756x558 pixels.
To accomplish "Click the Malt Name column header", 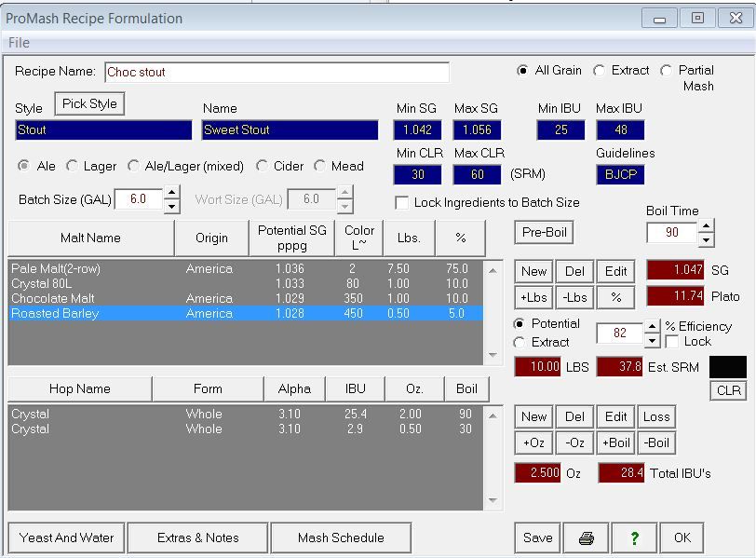I will (x=90, y=238).
